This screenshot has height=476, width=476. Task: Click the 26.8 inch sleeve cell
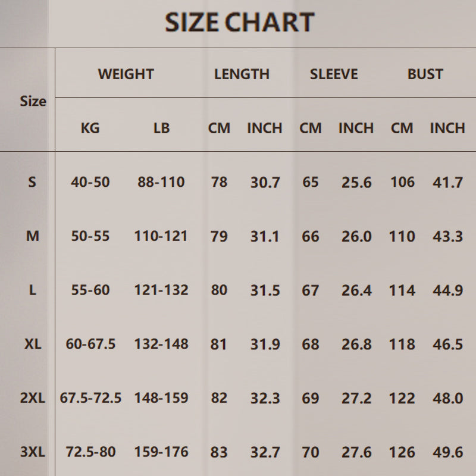point(356,345)
